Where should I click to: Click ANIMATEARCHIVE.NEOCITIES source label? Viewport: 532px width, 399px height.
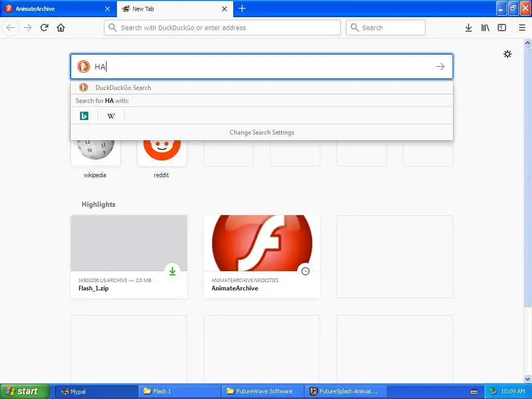(245, 280)
